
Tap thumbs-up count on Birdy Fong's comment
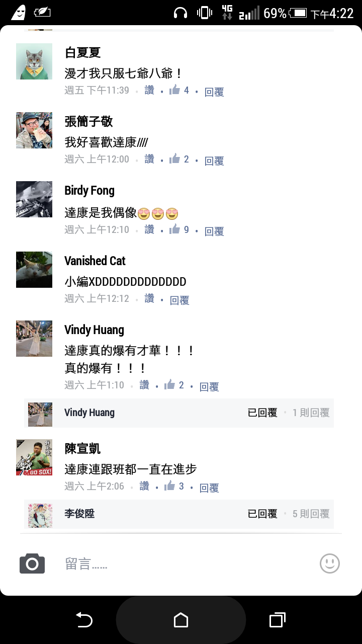187,229
